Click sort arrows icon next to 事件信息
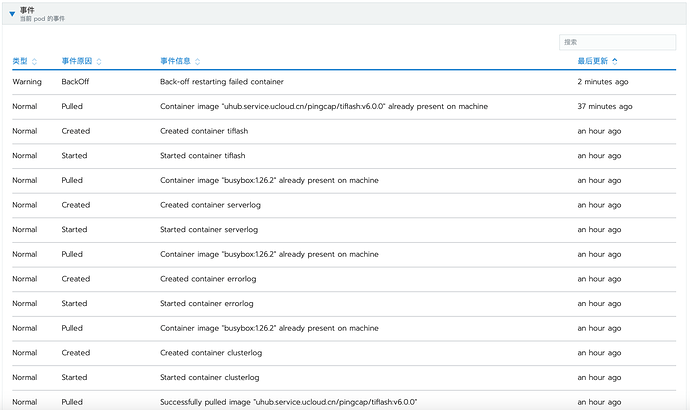Viewport: 690px width, 410px height. tap(197, 62)
